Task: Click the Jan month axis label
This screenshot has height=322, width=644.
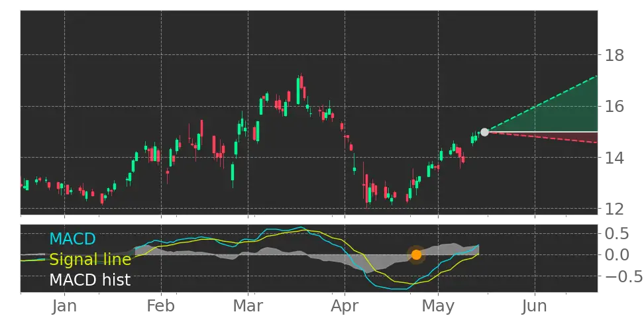Action: click(64, 306)
